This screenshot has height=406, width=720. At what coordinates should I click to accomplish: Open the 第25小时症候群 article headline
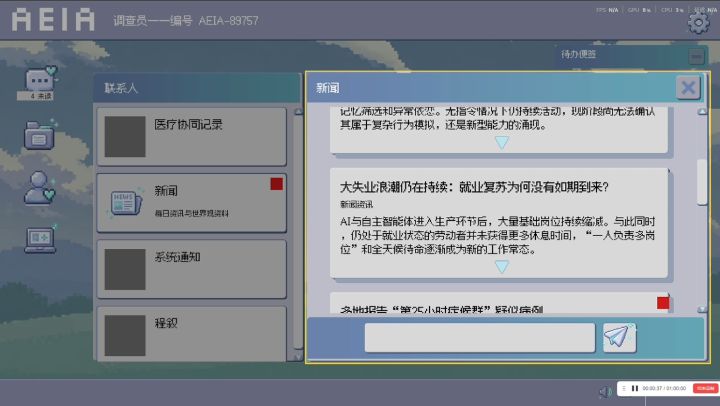[x=441, y=310]
